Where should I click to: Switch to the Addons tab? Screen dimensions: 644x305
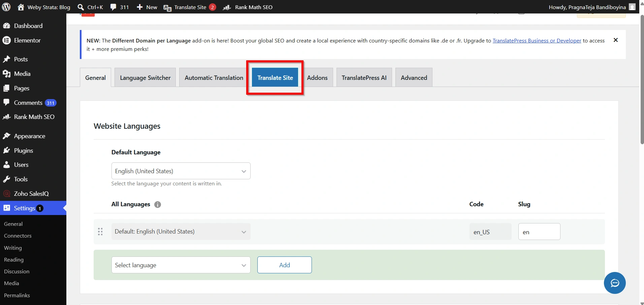tap(317, 78)
